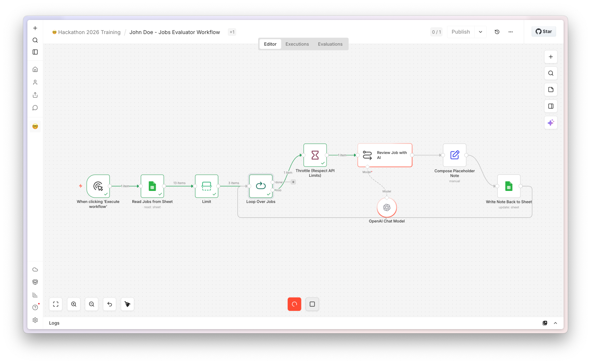591x364 pixels.
Task: Click the zoom in canvas button
Action: click(x=73, y=304)
